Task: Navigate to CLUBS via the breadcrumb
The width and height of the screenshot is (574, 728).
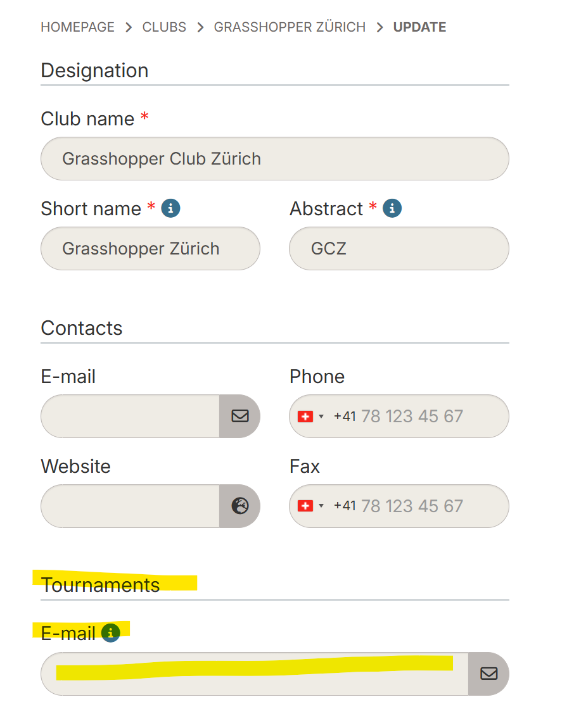Action: point(164,27)
